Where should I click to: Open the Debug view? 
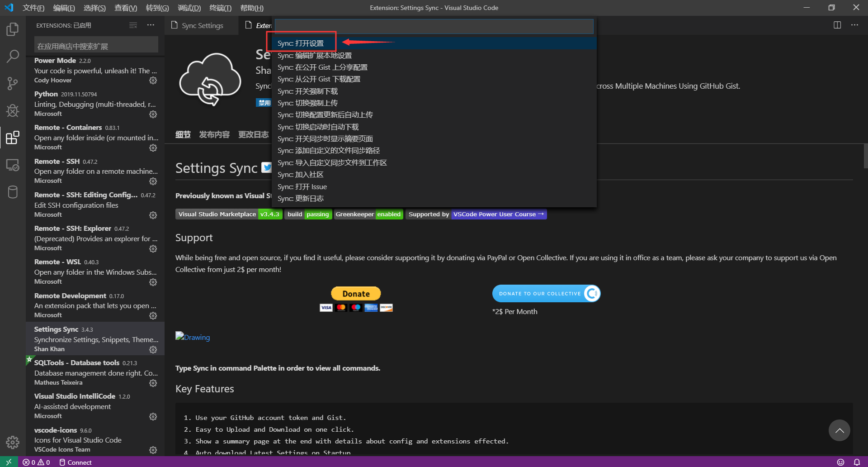point(13,110)
